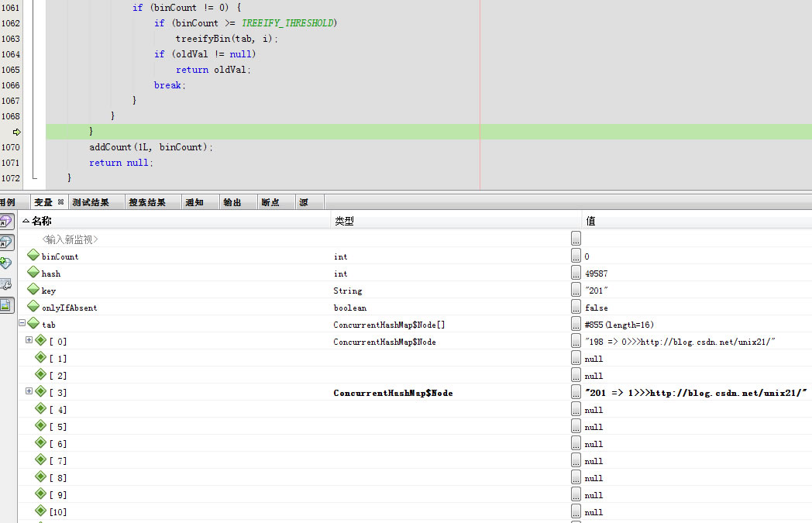
Task: Click the field icon of element [ 9]
Action: tap(41, 494)
